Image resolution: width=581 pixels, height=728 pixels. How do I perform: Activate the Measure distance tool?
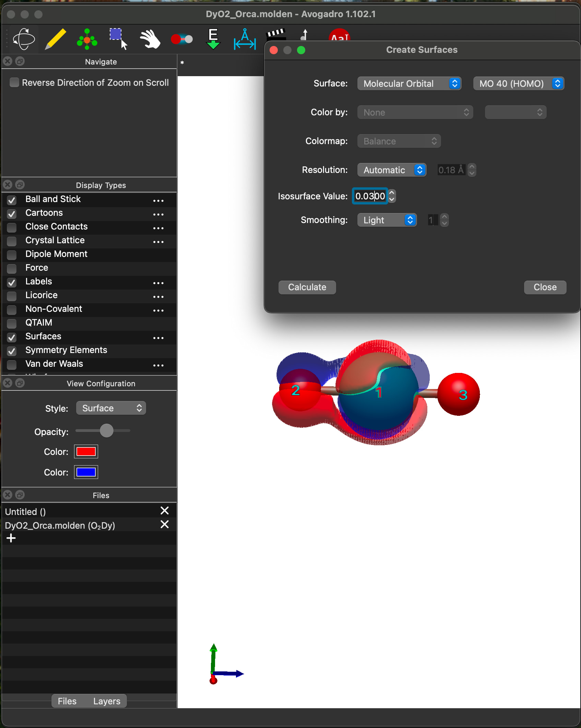pyautogui.click(x=245, y=39)
